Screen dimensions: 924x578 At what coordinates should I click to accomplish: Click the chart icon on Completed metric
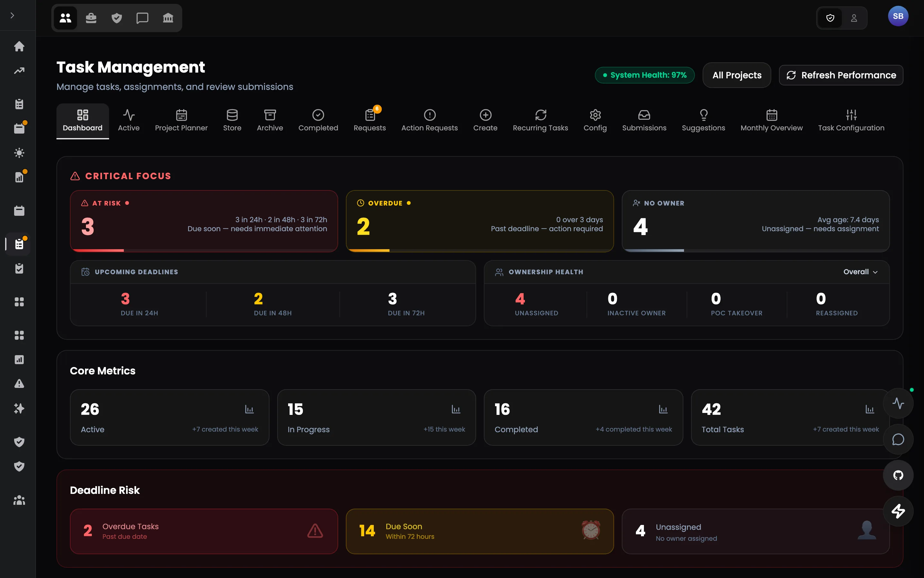(x=663, y=409)
